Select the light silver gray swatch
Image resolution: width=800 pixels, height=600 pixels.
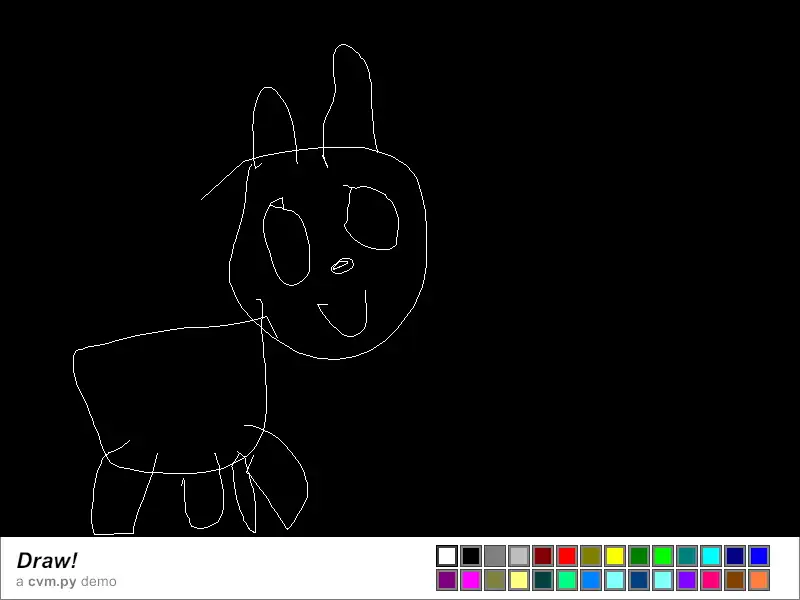pyautogui.click(x=519, y=556)
